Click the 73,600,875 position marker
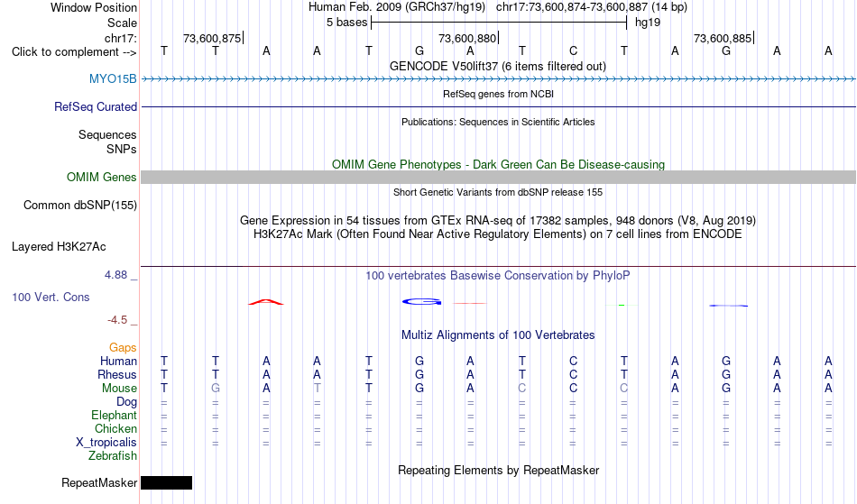 pos(212,38)
